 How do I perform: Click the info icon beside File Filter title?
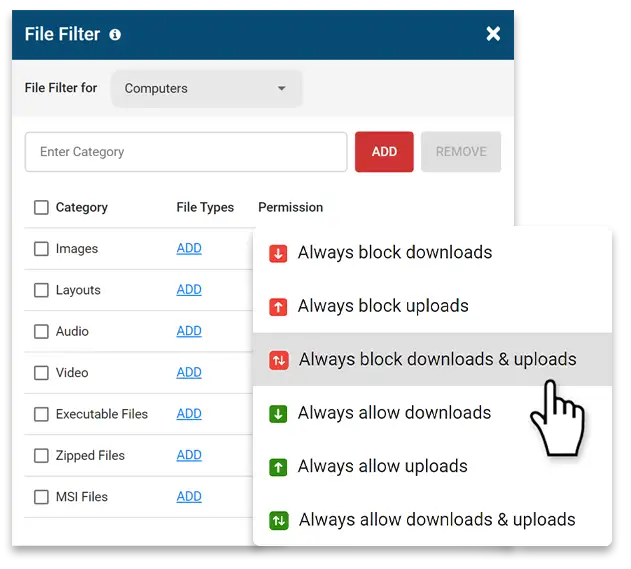click(115, 35)
